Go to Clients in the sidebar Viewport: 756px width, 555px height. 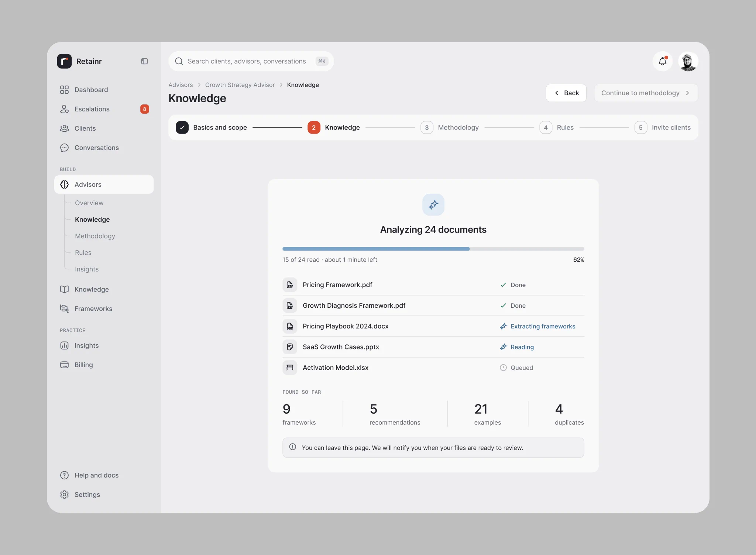(104, 128)
